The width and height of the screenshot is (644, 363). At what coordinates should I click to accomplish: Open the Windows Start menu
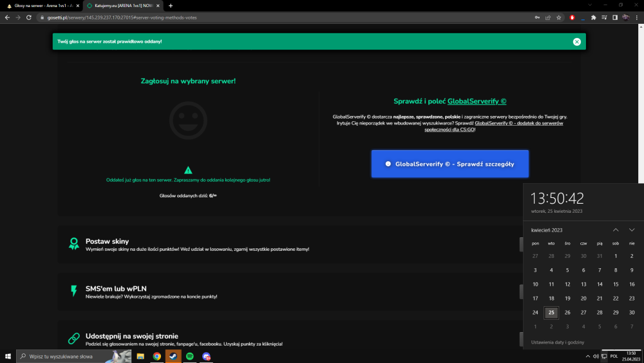click(x=8, y=356)
